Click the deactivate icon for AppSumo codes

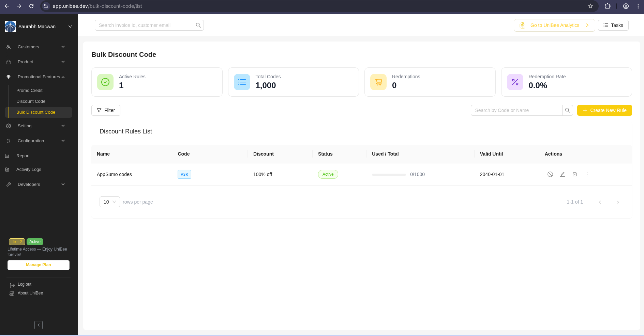point(550,174)
